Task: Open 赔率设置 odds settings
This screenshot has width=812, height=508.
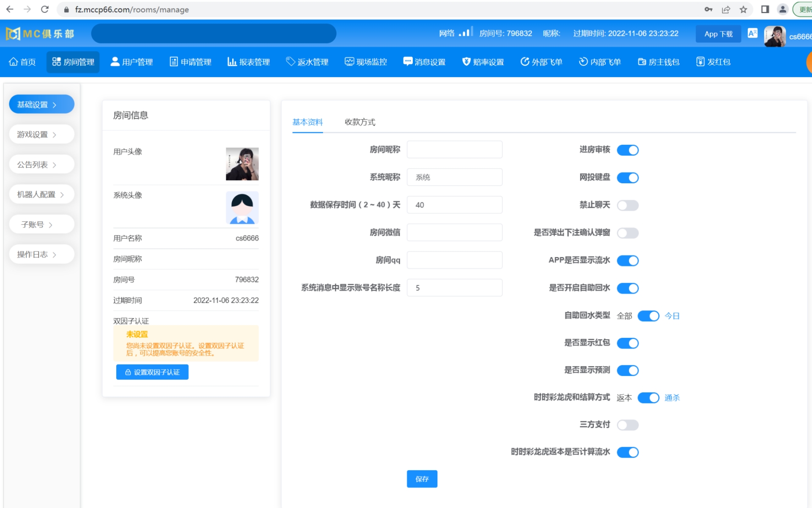Action: [x=483, y=62]
